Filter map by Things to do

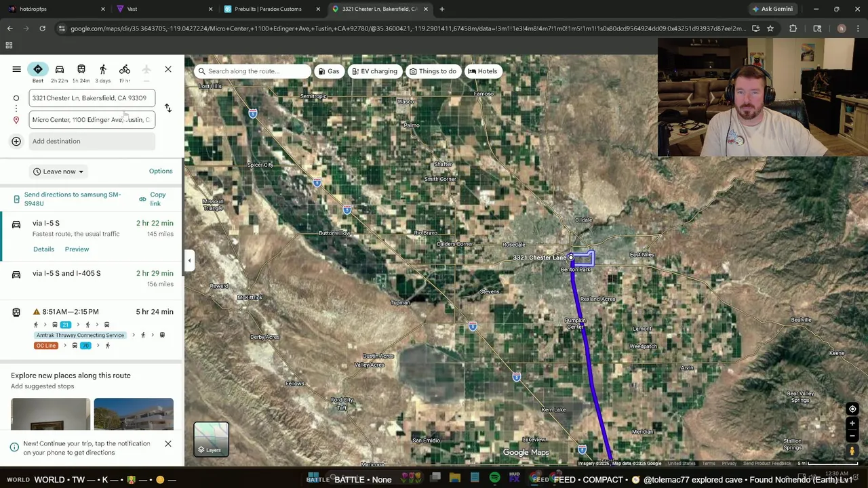tap(433, 71)
